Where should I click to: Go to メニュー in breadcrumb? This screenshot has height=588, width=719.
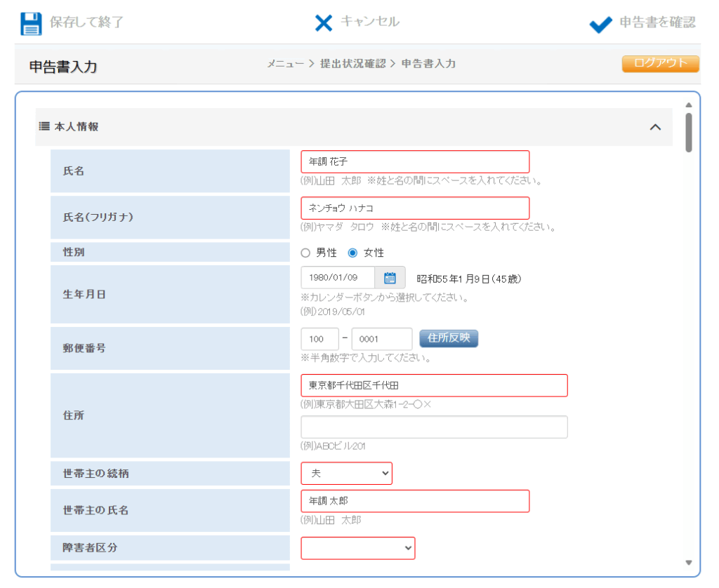285,64
